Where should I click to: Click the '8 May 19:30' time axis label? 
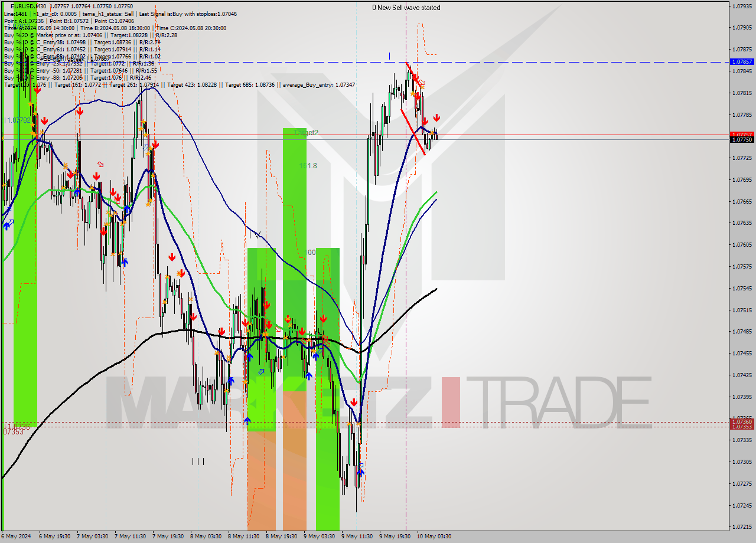pyautogui.click(x=282, y=537)
